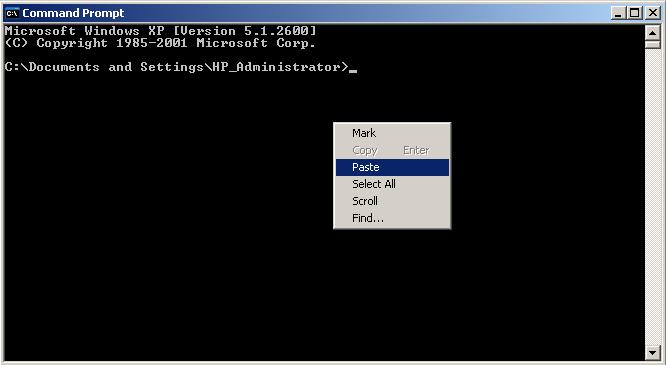Screen dimensions: 666x365
Task: Click the '(C) Copyright 1985-2001 Microsoft Corp.' line
Action: pyautogui.click(x=160, y=43)
